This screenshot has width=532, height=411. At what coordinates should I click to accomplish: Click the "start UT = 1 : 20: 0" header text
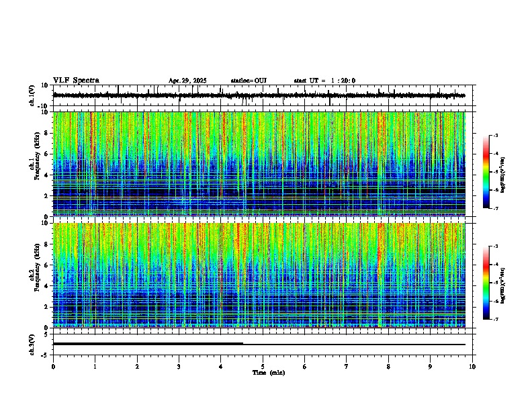(x=324, y=81)
